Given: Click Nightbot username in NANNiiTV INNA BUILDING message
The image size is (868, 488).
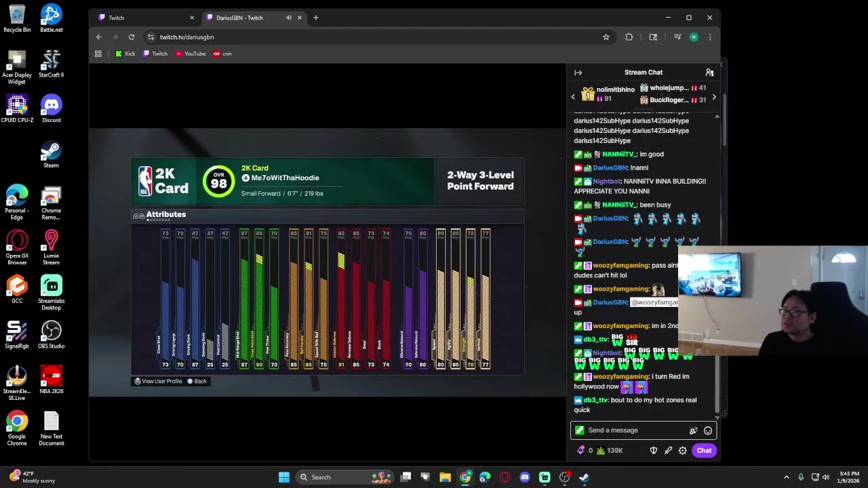Looking at the screenshot, I should (x=606, y=182).
